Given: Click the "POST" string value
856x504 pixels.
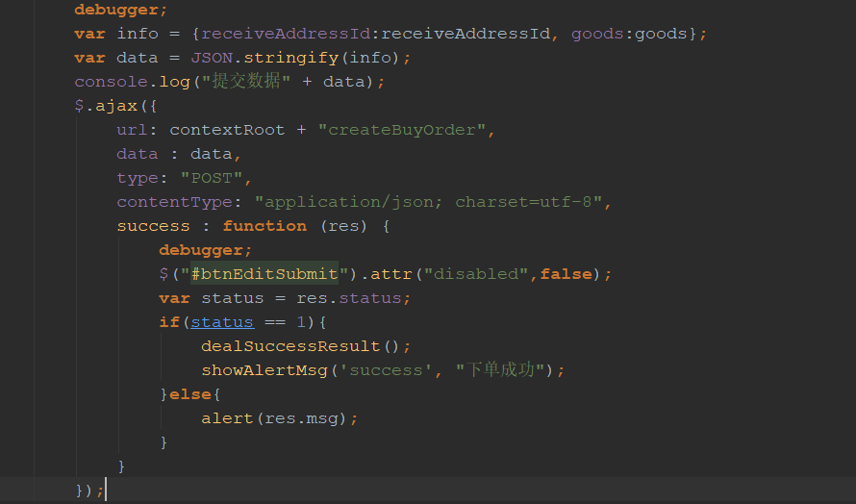Looking at the screenshot, I should point(212,178).
